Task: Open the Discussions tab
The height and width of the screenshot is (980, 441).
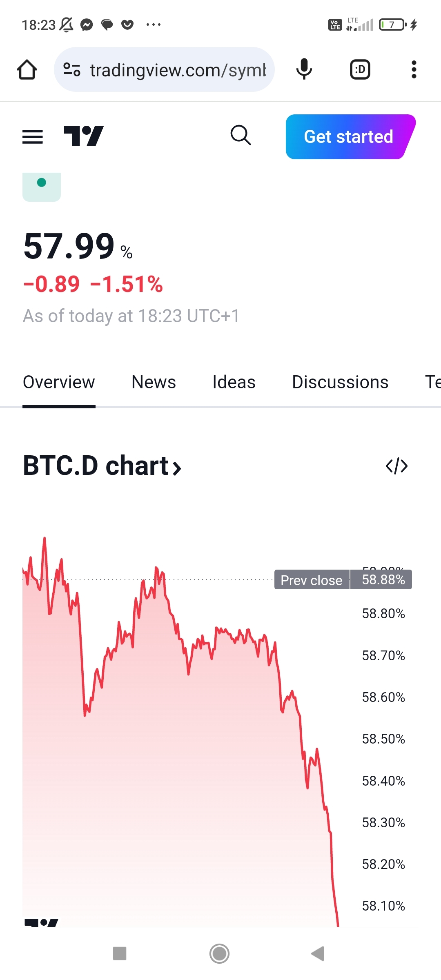Action: [x=340, y=383]
